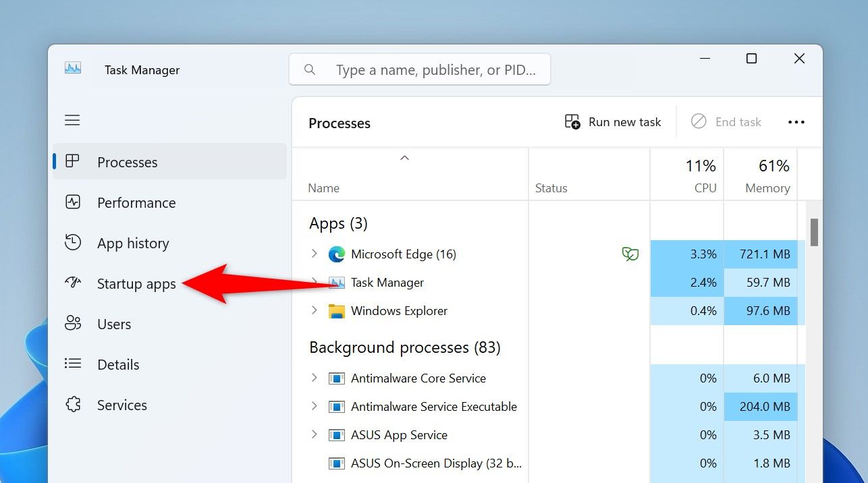Select the Task Manager process row

(387, 283)
